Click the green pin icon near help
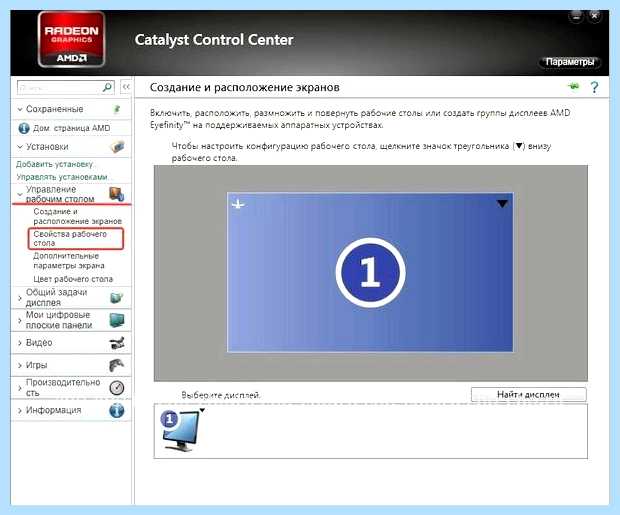This screenshot has width=620, height=515. [573, 86]
